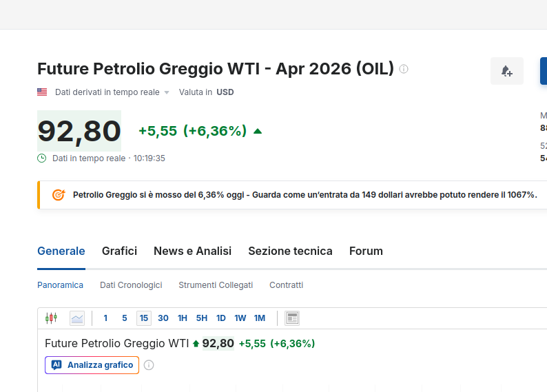547x392 pixels.
Task: Click the green up arrow in chart header
Action: click(x=196, y=344)
